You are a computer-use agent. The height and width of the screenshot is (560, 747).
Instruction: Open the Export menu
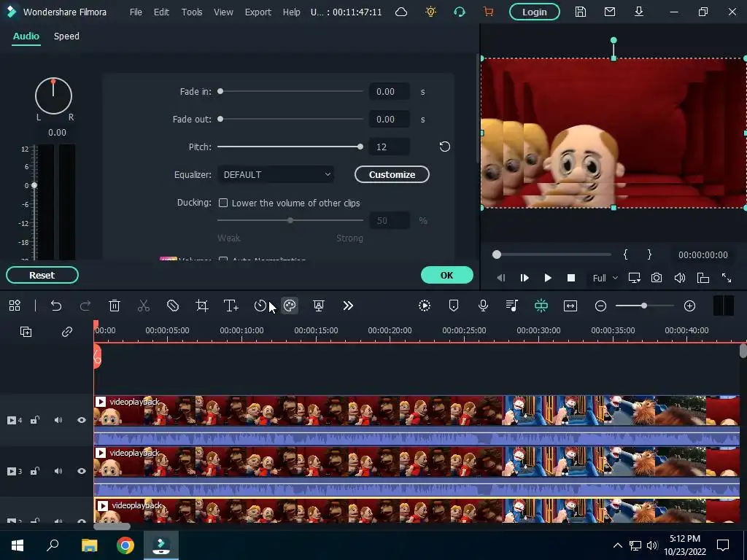coord(258,12)
